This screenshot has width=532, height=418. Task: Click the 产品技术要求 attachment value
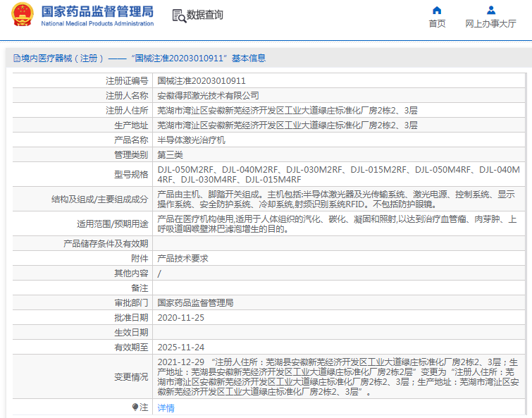pyautogui.click(x=183, y=259)
